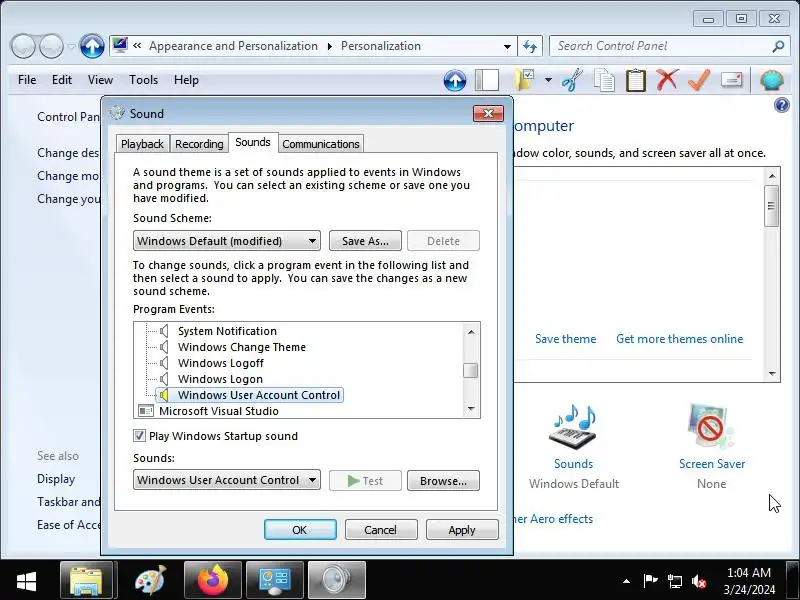Select Microsoft Visual Studio in Program Events
The image size is (800, 600).
point(218,411)
